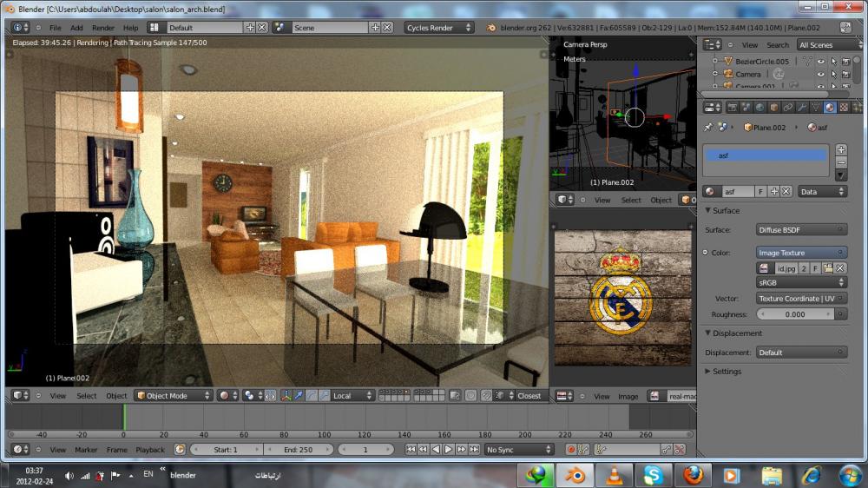Expand the Settings panel
The image size is (868, 488).
point(707,371)
